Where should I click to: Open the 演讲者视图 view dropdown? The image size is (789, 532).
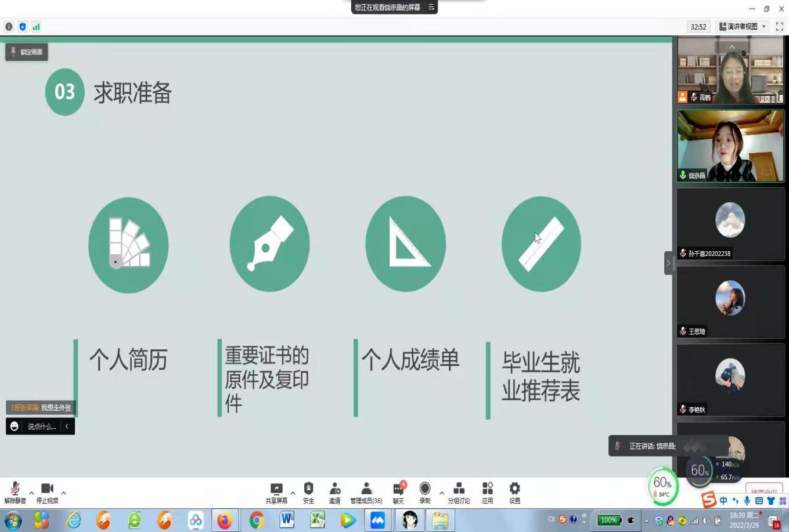(x=743, y=27)
